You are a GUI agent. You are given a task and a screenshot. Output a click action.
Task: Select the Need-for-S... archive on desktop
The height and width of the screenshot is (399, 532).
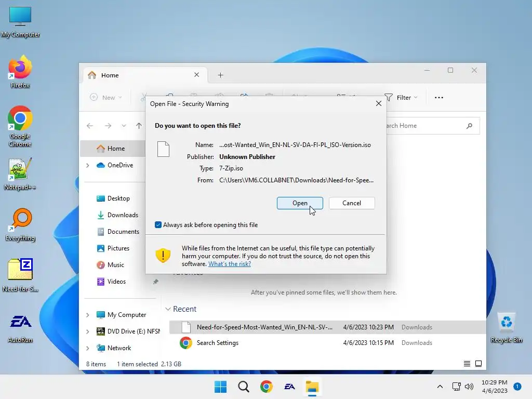click(x=20, y=275)
